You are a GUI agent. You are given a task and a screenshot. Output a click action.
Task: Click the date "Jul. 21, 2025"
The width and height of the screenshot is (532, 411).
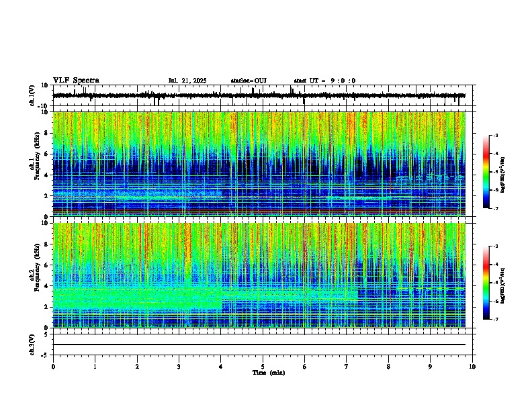click(x=187, y=81)
